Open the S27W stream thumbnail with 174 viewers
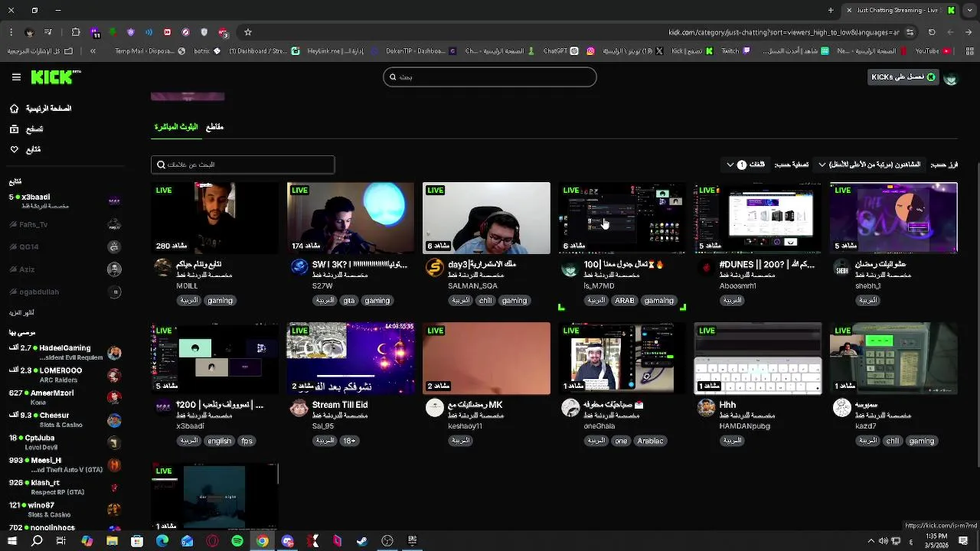This screenshot has width=980, height=551. [x=350, y=217]
